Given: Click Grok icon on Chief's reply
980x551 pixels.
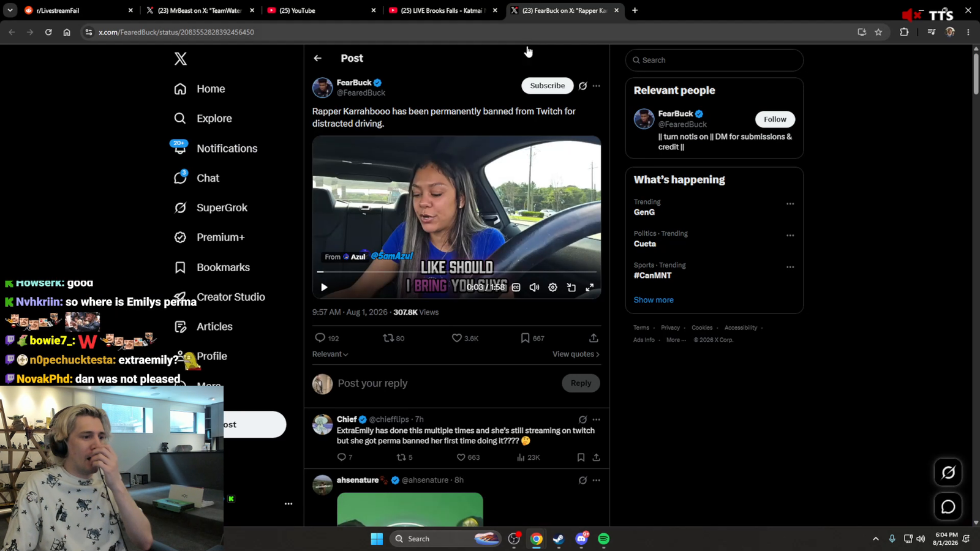Looking at the screenshot, I should 582,419.
